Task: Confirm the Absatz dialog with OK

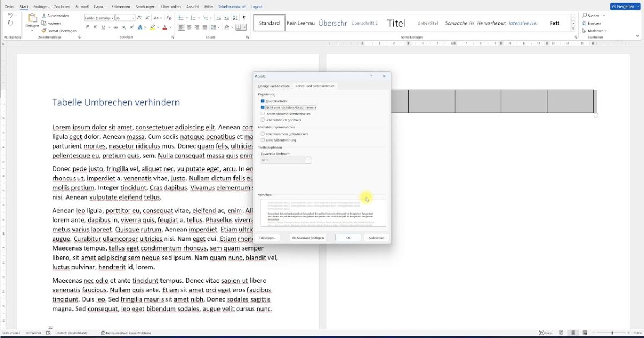Action: click(348, 238)
